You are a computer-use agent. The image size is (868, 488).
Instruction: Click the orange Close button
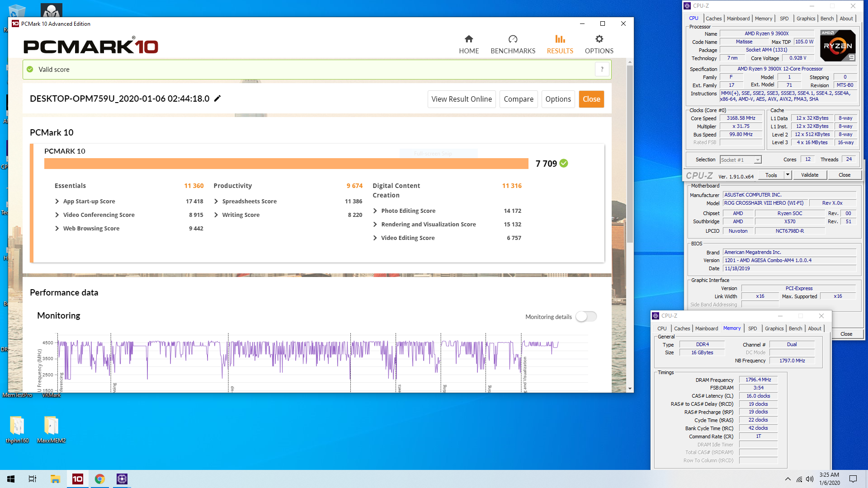point(591,99)
